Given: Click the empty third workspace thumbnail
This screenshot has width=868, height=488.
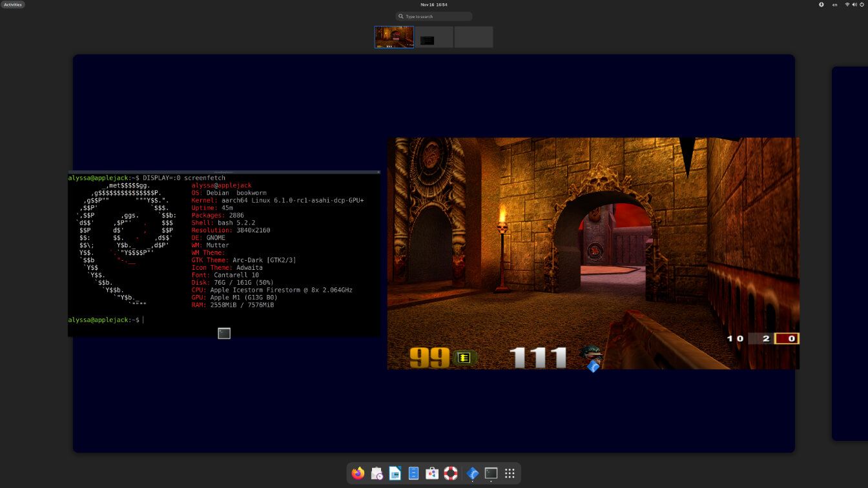Looking at the screenshot, I should 473,37.
